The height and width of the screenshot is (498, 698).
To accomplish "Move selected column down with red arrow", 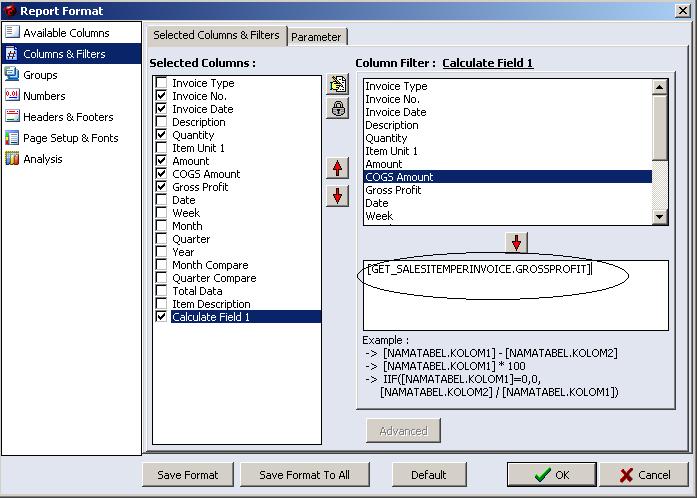I will 338,196.
